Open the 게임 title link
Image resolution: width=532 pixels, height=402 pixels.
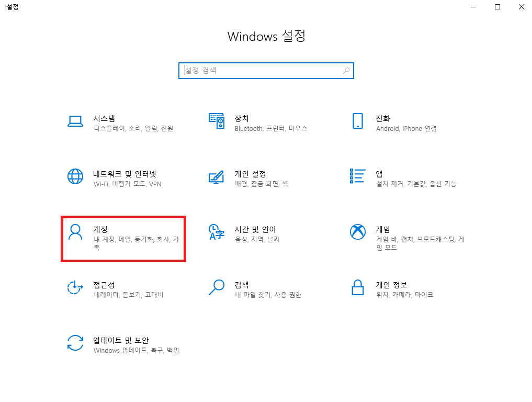[383, 229]
